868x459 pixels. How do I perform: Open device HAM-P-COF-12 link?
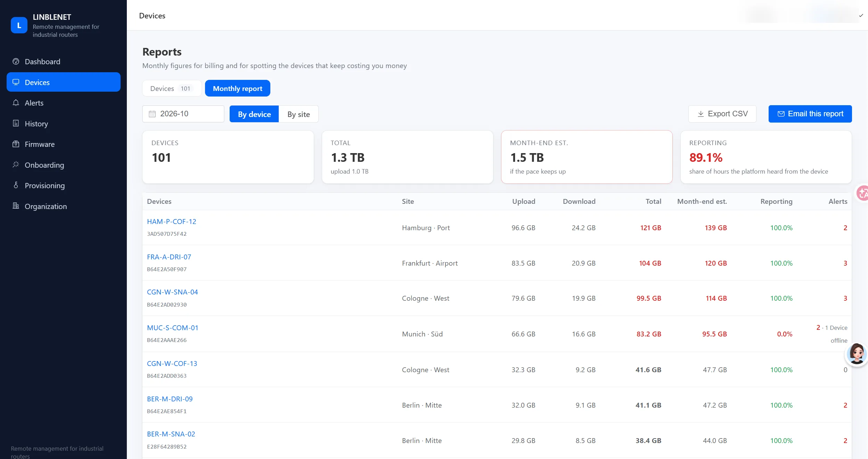(x=172, y=222)
